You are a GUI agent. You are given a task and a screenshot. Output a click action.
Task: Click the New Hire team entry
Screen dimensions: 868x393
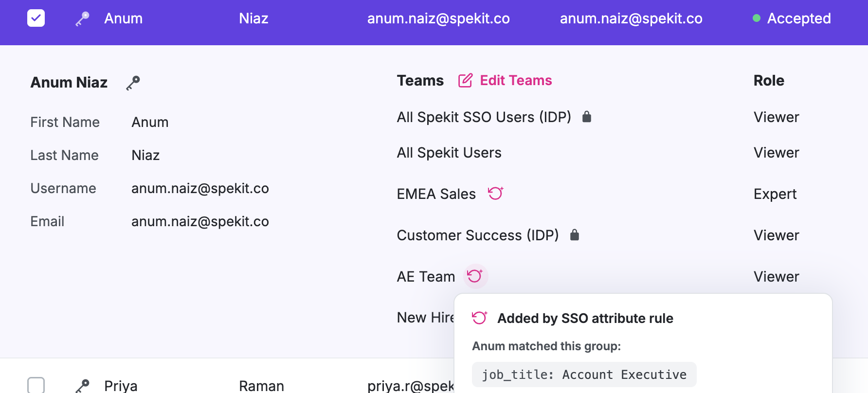point(425,318)
